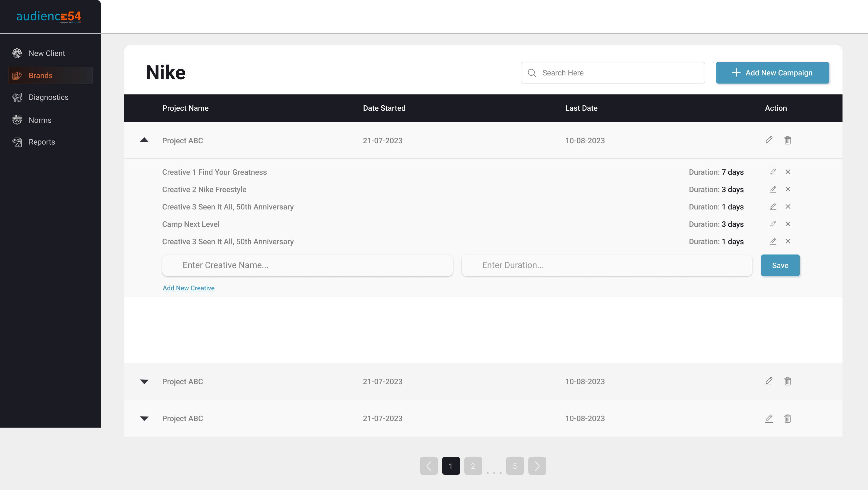Focus the Enter Duration field
This screenshot has width=868, height=490.
pos(607,266)
